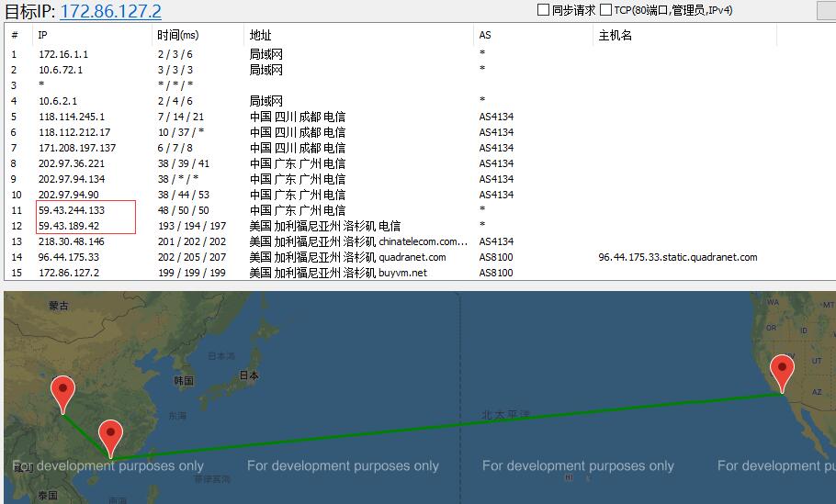836x504 pixels.
Task: Select hop row with IP 10.6.2.1
Action: tap(420, 101)
